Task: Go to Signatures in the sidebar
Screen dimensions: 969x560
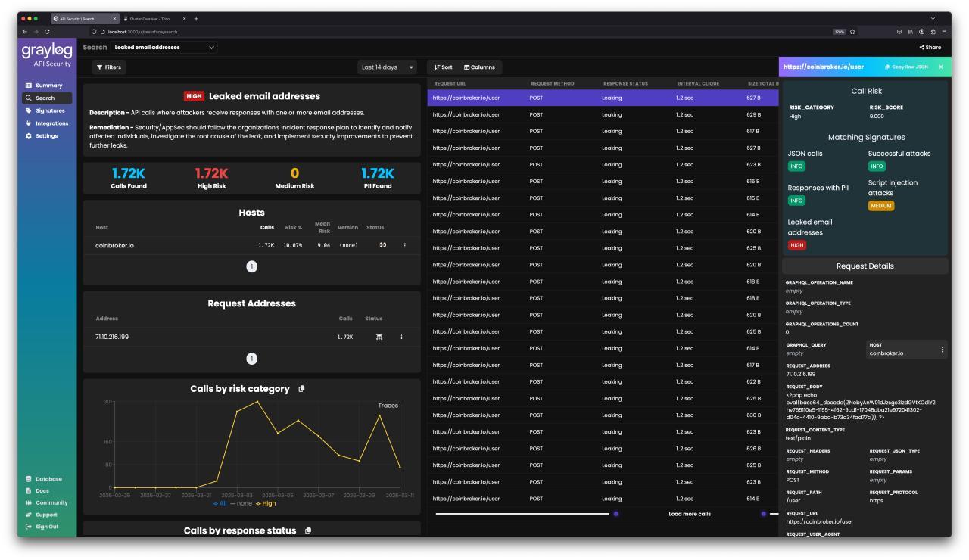Action: [x=48, y=110]
